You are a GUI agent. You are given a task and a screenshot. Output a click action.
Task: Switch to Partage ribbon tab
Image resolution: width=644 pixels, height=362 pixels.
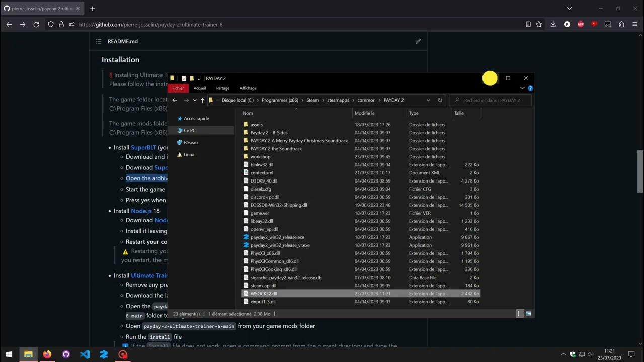[223, 88]
